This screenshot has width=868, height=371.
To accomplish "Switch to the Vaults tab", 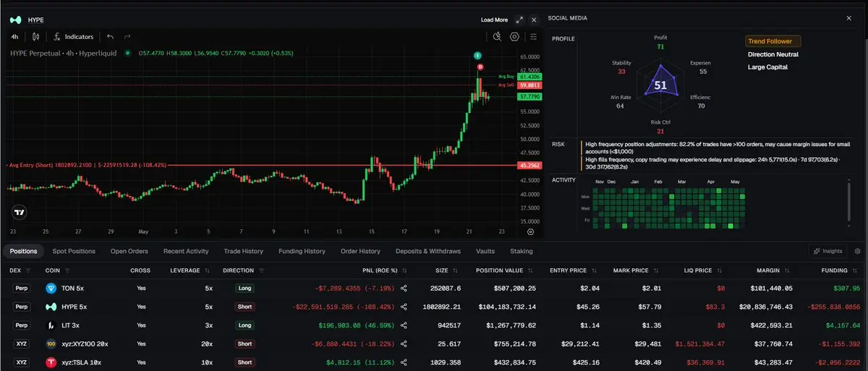I will 485,251.
